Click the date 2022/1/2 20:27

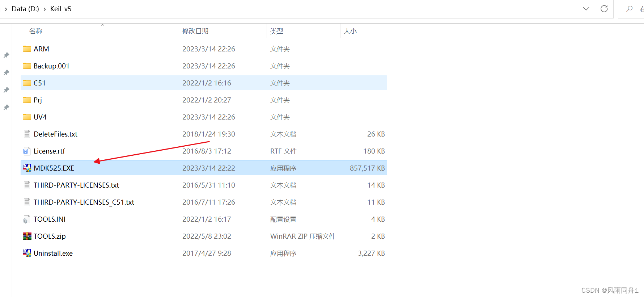(207, 100)
